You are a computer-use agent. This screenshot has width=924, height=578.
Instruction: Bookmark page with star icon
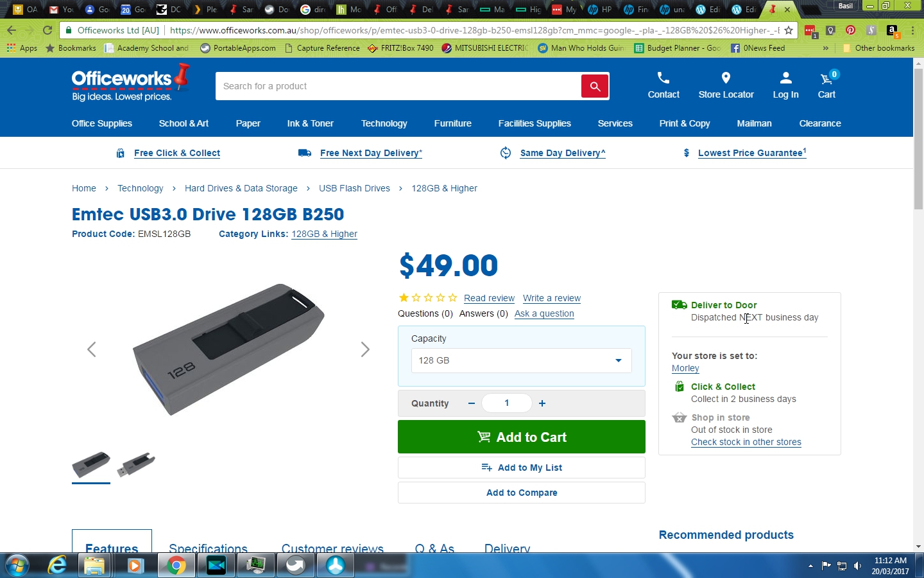(x=789, y=30)
